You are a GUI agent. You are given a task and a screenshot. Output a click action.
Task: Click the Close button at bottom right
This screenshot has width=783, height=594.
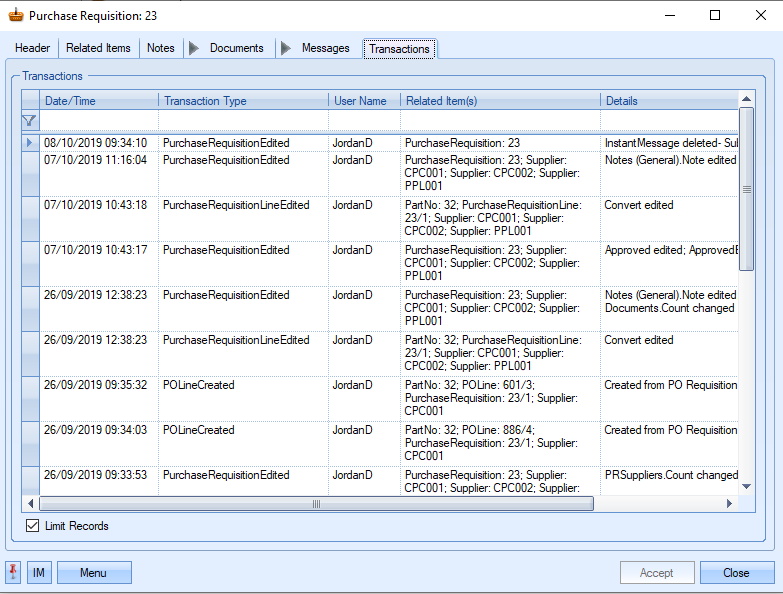coord(736,573)
